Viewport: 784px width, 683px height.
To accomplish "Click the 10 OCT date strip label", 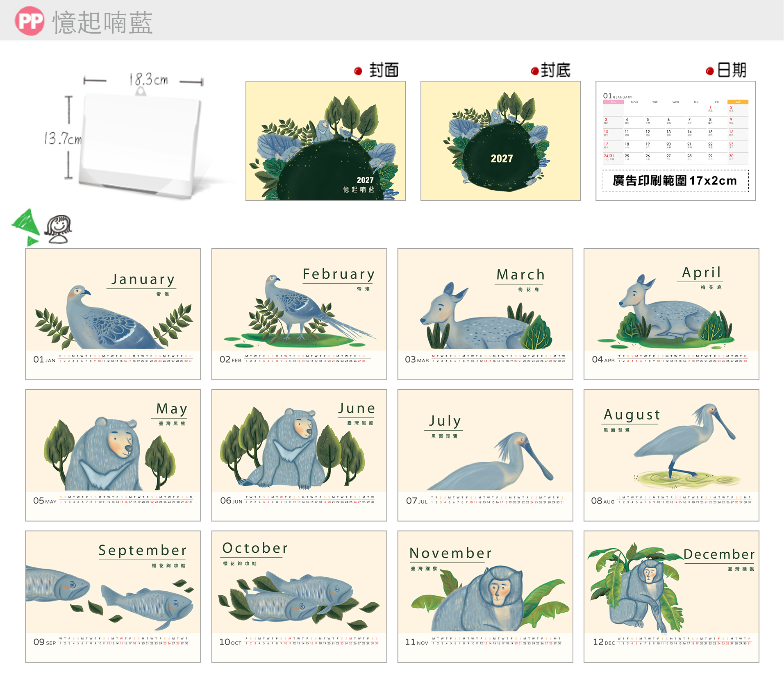I will coord(230,642).
